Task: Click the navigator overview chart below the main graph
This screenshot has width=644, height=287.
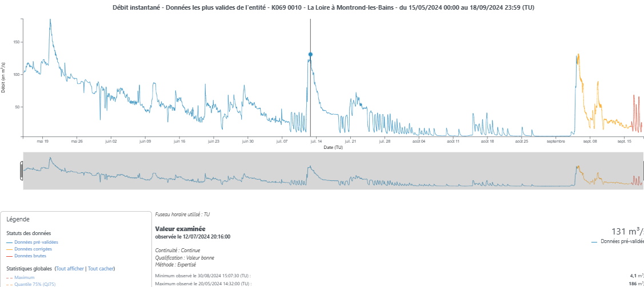Action: click(x=333, y=171)
